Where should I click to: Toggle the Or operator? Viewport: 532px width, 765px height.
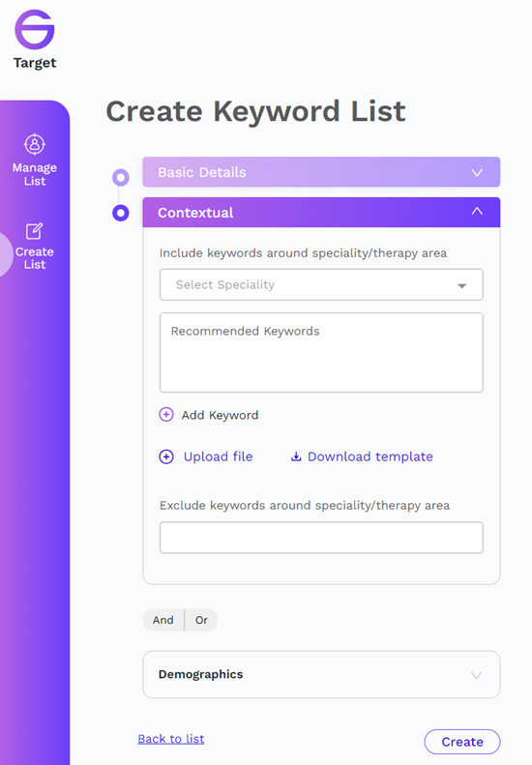pos(201,620)
